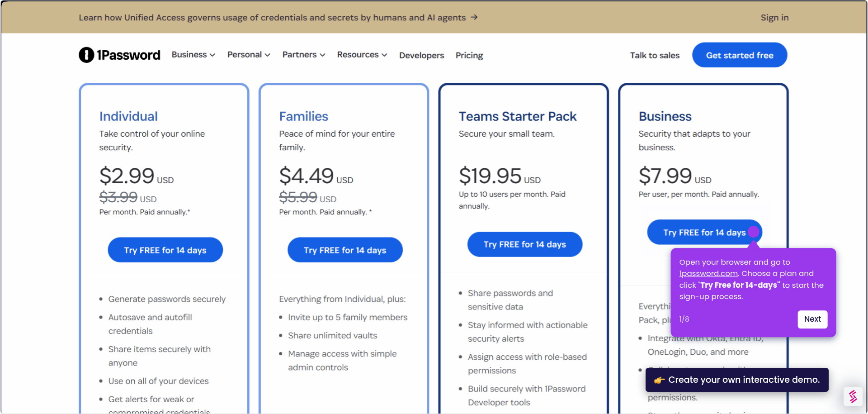The width and height of the screenshot is (868, 414).
Task: Click the 1Password logo
Action: 119,55
